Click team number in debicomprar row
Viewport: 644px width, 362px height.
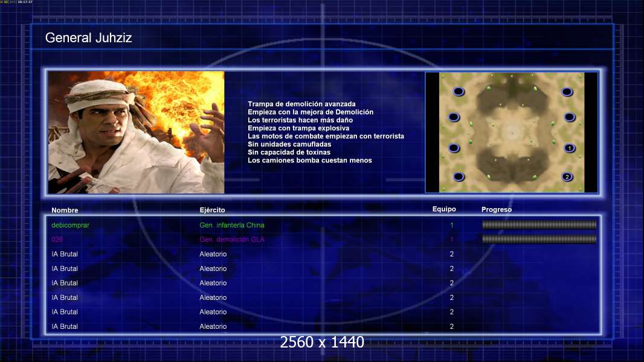[x=451, y=225]
